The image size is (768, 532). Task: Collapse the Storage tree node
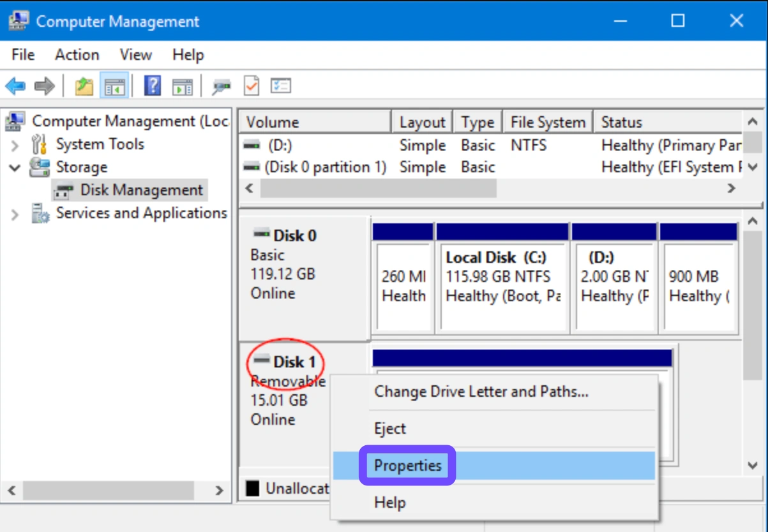point(15,168)
